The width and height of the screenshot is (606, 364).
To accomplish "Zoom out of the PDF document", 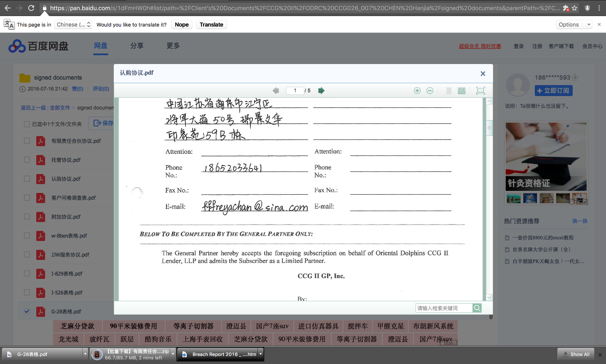I will point(430,91).
